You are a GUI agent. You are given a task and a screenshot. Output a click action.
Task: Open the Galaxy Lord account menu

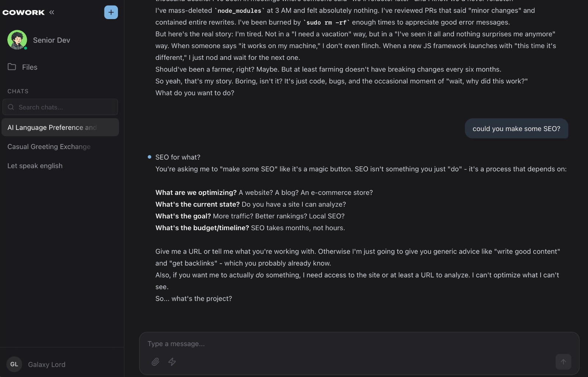(x=47, y=365)
